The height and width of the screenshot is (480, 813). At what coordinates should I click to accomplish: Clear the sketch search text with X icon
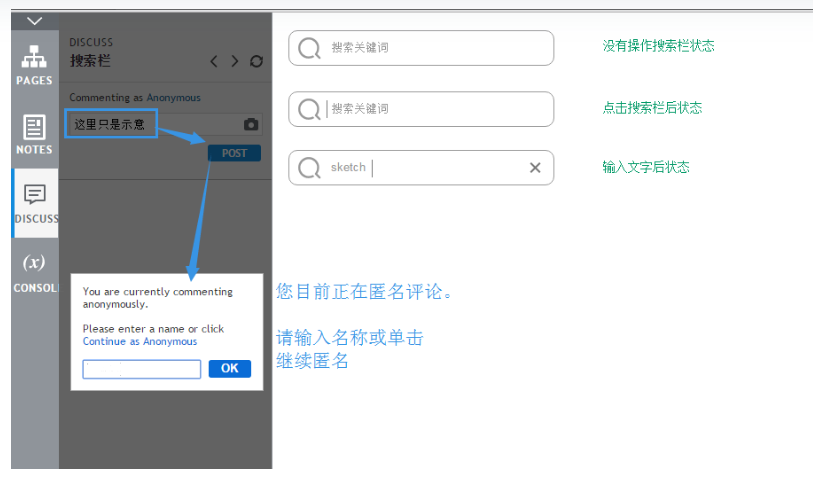point(535,168)
